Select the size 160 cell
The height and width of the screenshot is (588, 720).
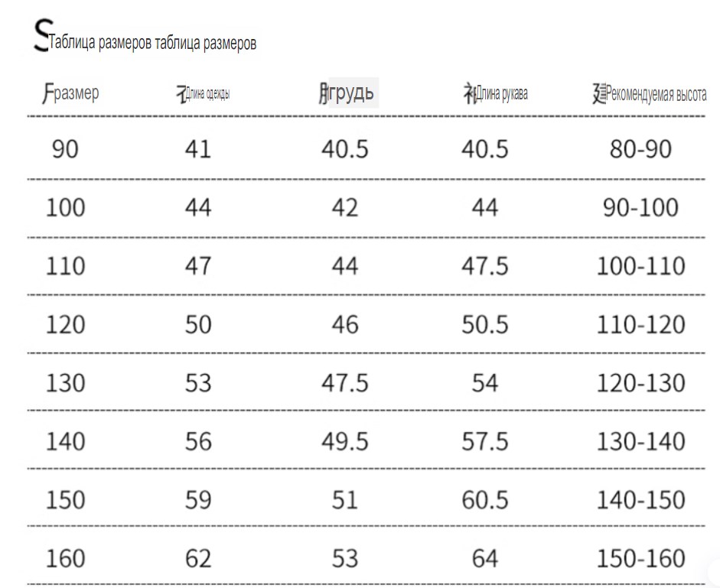65,559
